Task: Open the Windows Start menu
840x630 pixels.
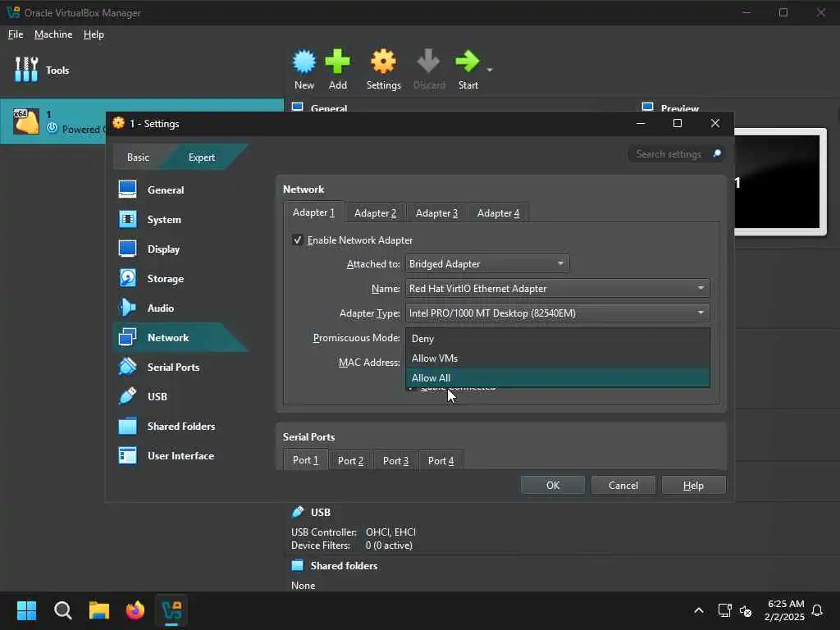Action: [x=26, y=610]
